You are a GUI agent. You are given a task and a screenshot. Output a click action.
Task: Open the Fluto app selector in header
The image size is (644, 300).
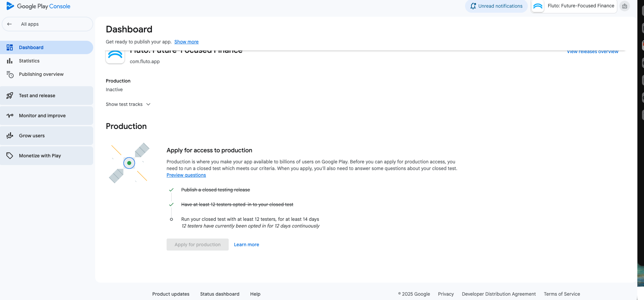[574, 6]
